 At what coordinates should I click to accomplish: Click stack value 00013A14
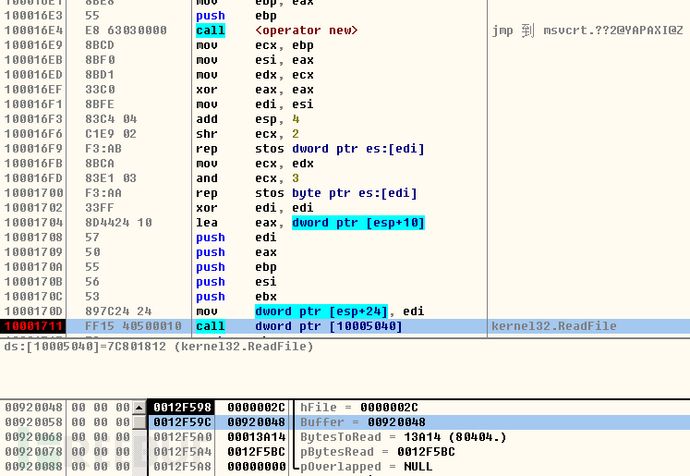[256, 437]
